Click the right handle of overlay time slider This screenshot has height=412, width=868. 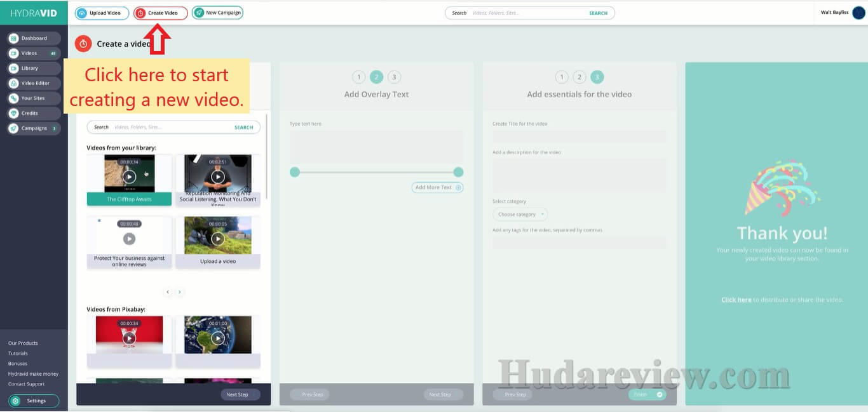(458, 172)
